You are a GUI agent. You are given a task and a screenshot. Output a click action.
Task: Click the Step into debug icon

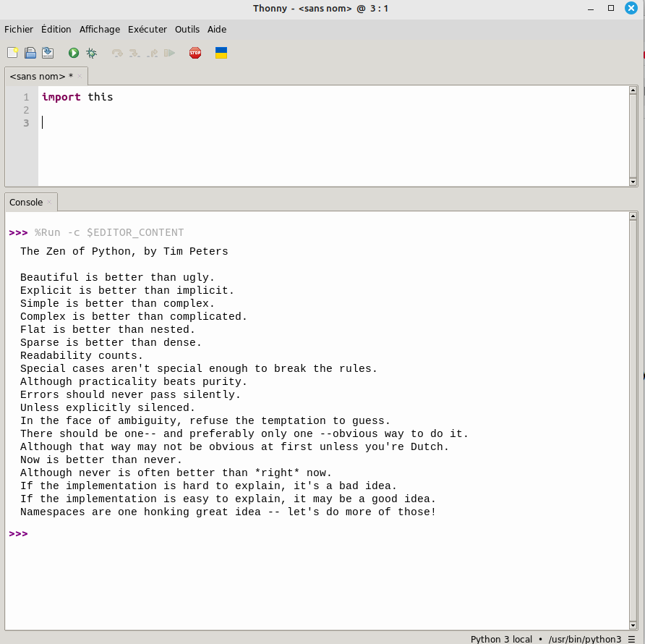(134, 53)
